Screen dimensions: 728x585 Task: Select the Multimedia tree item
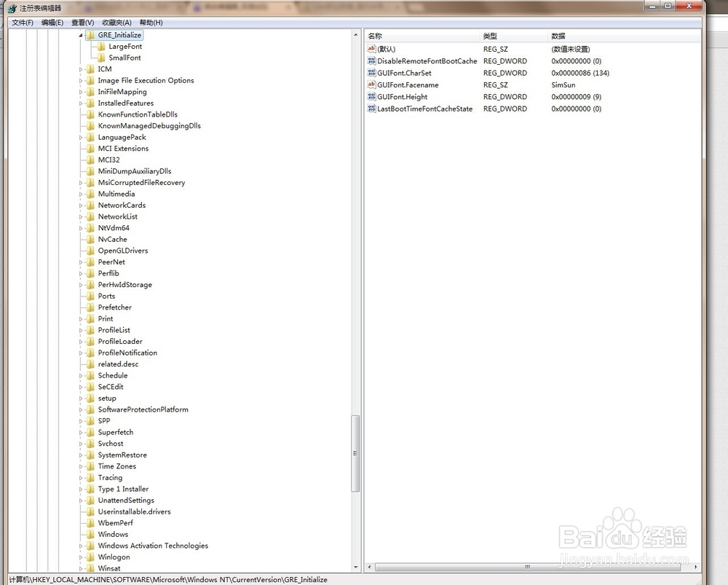point(116,194)
